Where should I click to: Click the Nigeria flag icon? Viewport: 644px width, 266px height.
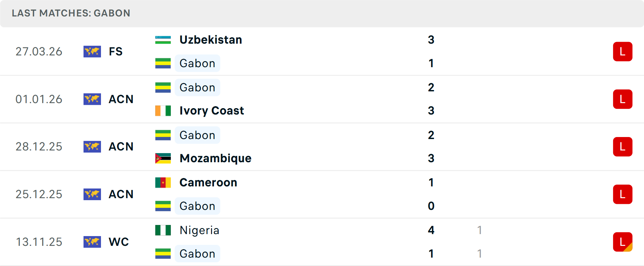163,230
